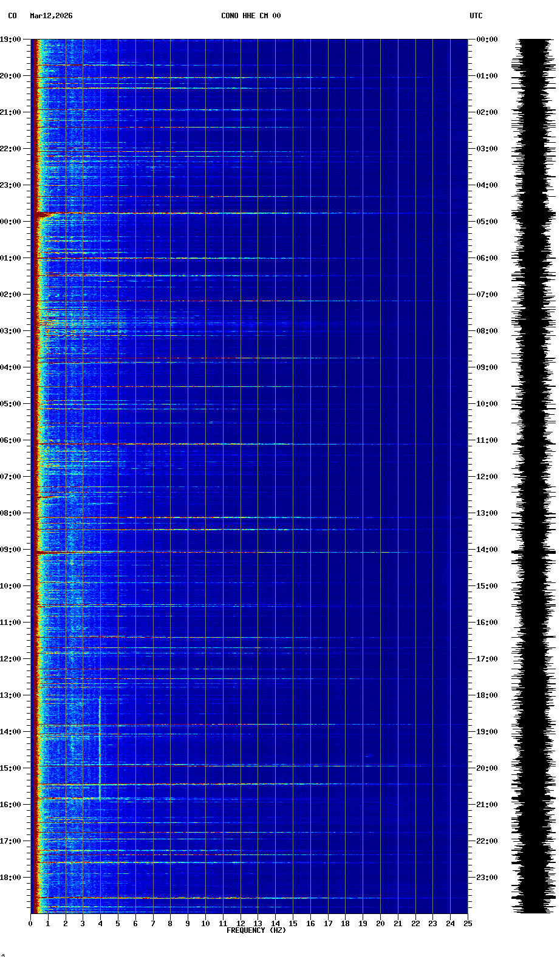The image size is (560, 962).
Task: Click the 20 Hz frequency axis tick label
Action: [x=380, y=924]
